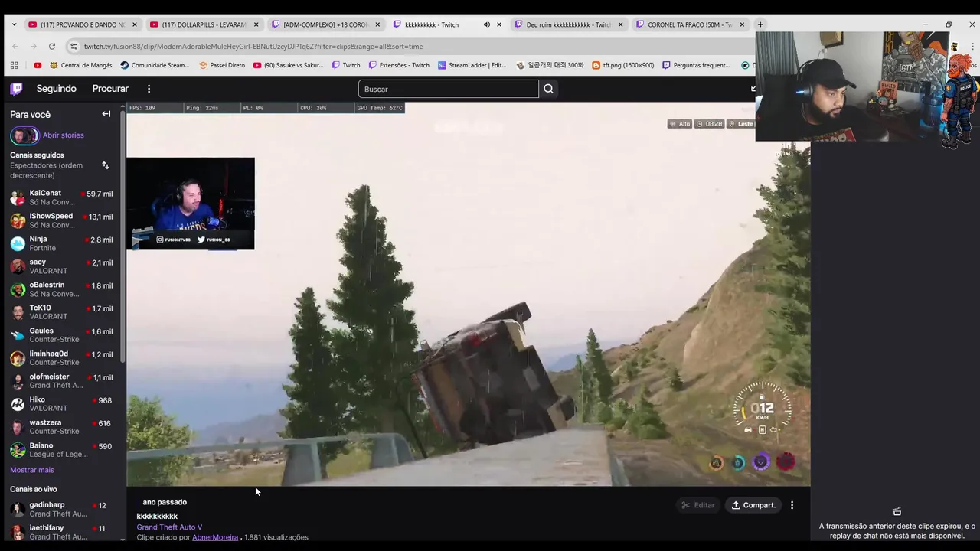Expand list with Mostrar mais

pyautogui.click(x=32, y=470)
